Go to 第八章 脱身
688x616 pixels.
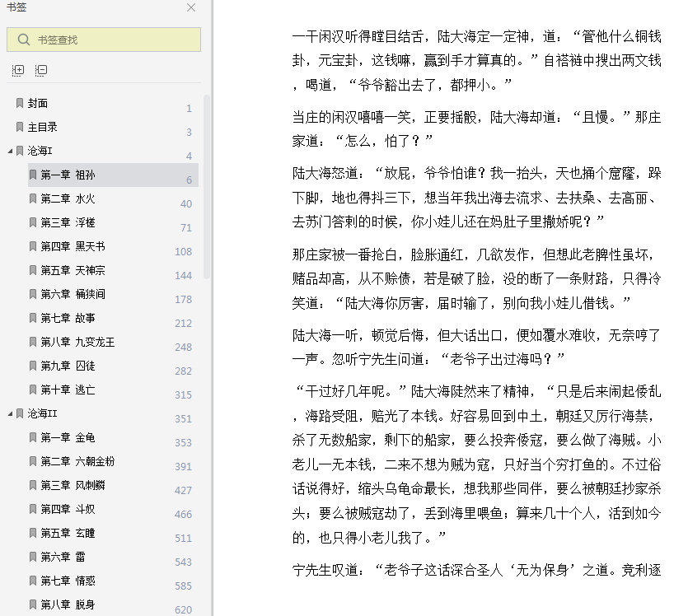tap(68, 604)
